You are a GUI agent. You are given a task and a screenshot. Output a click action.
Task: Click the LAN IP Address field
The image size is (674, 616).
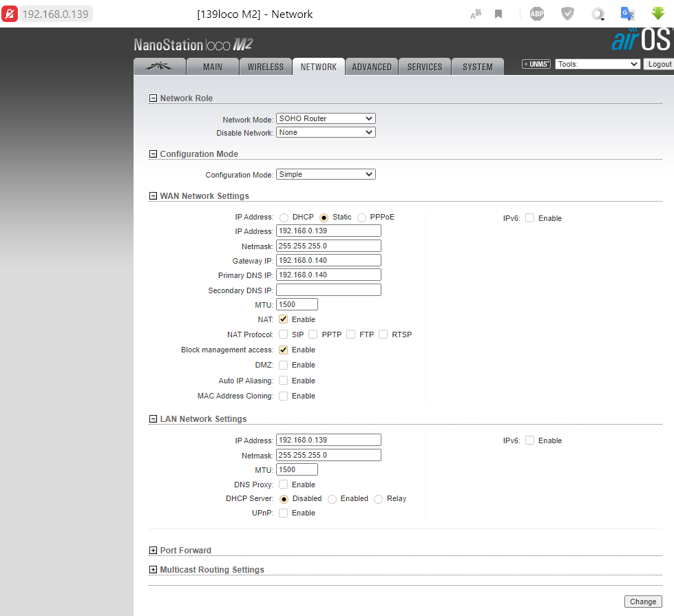point(328,440)
